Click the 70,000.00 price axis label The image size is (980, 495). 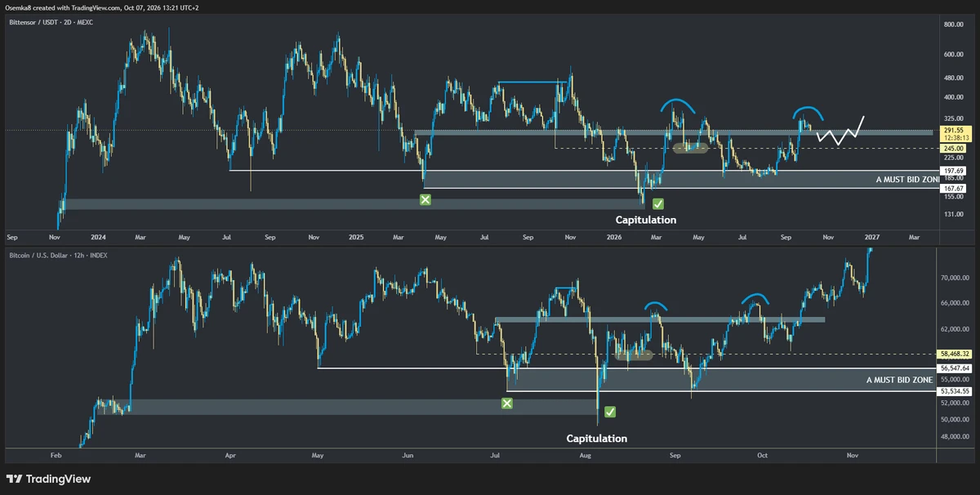point(955,279)
